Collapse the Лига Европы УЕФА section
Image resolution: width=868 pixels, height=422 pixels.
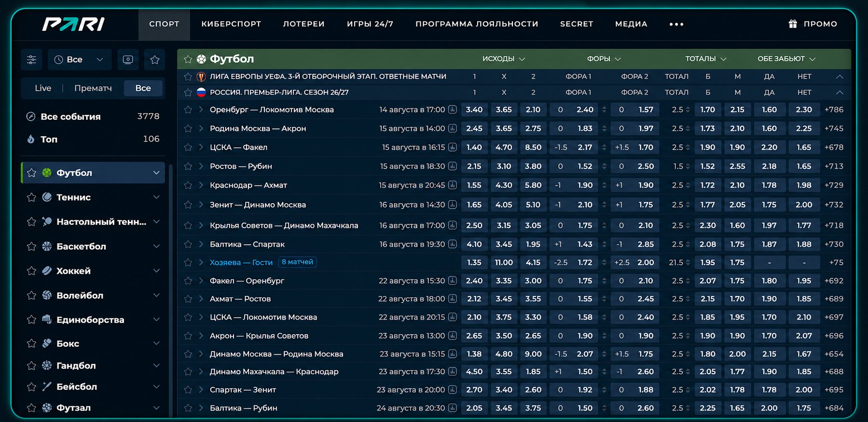coord(840,76)
